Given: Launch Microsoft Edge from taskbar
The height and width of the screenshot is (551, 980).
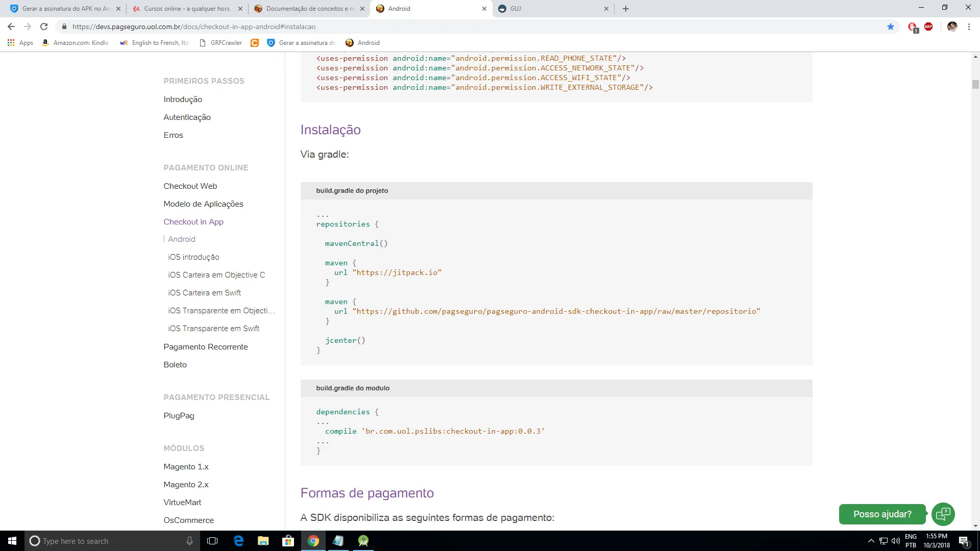Looking at the screenshot, I should coord(238,541).
